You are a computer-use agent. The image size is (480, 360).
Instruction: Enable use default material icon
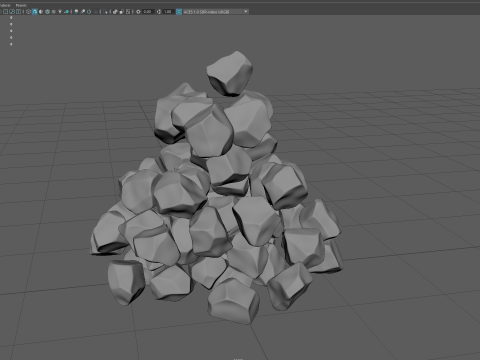click(41, 12)
